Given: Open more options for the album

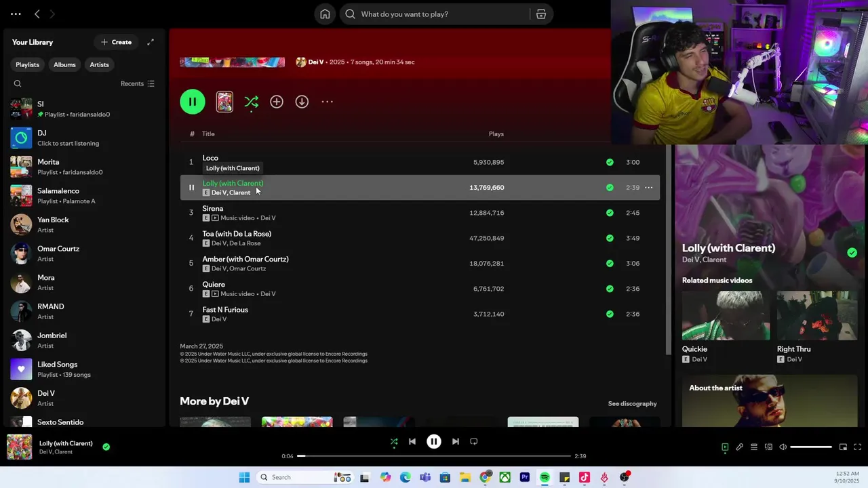Looking at the screenshot, I should [327, 102].
